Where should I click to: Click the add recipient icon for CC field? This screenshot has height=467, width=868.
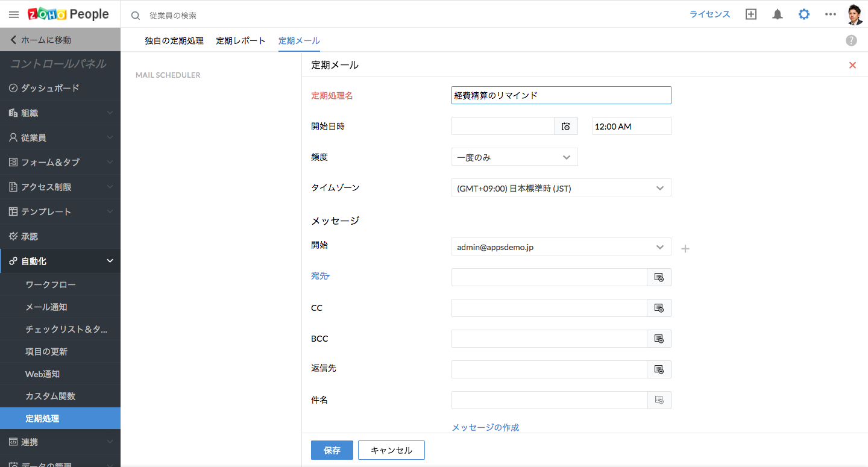click(x=659, y=308)
